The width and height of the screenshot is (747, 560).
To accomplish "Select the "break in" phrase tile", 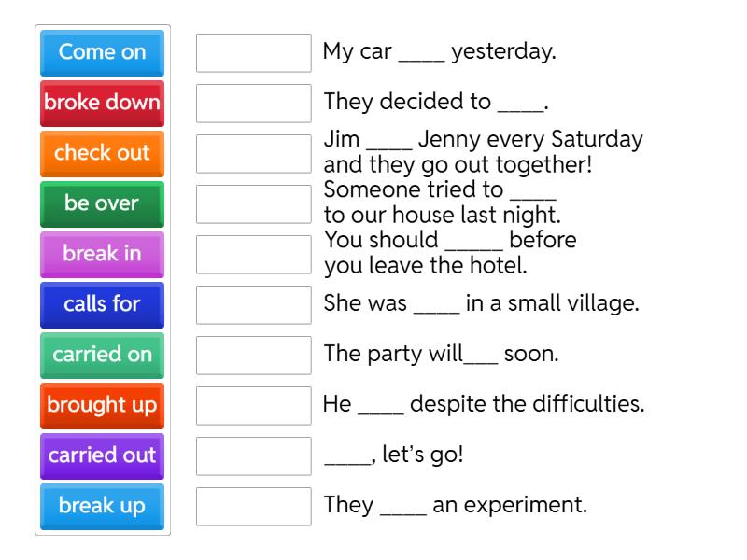I will [101, 255].
